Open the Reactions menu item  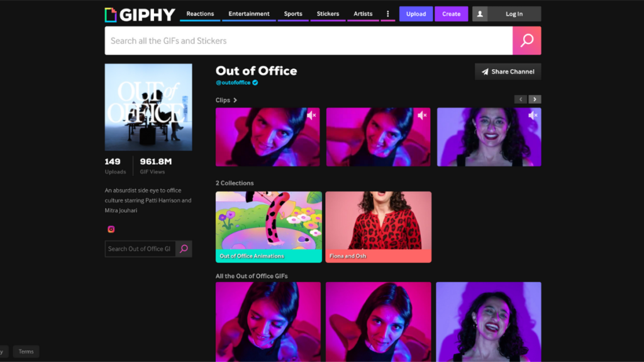[x=200, y=14]
